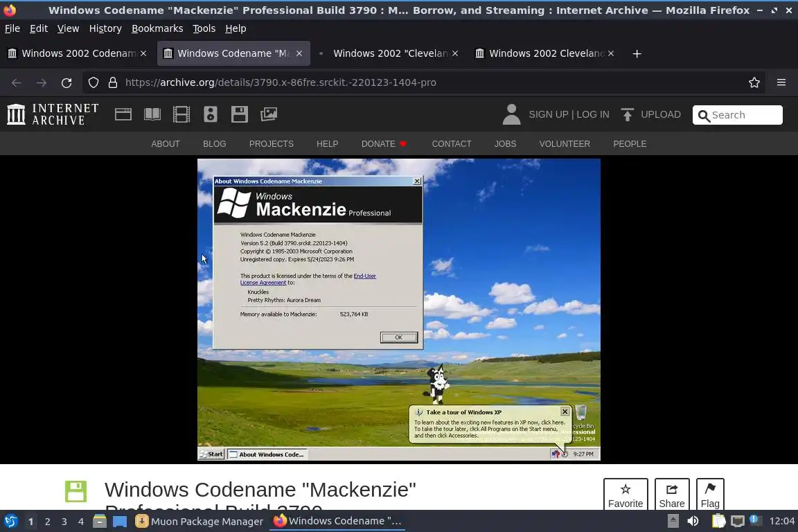Image resolution: width=798 pixels, height=532 pixels.
Task: Show desktop from taskbar icon
Action: click(120, 522)
